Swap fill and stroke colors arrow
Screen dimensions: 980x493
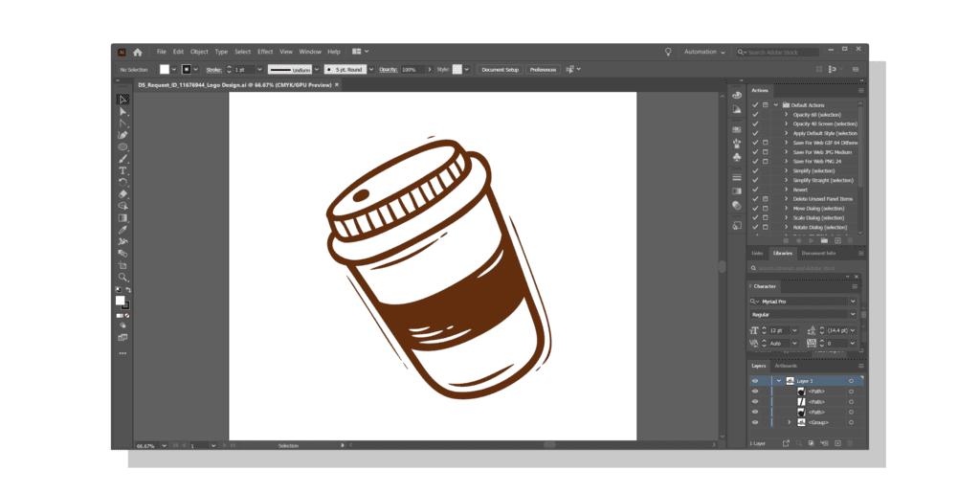(128, 291)
